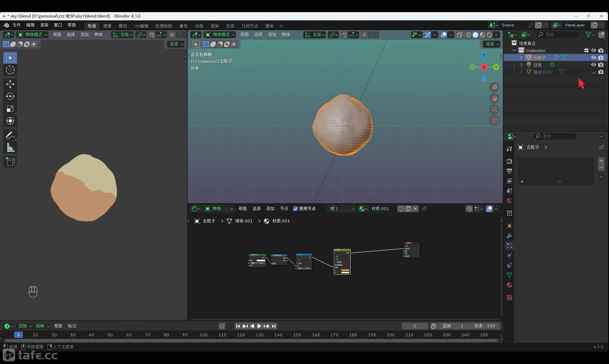Select the Move tool in left toolbar
Screen dimensions: 609x364
tap(10, 84)
